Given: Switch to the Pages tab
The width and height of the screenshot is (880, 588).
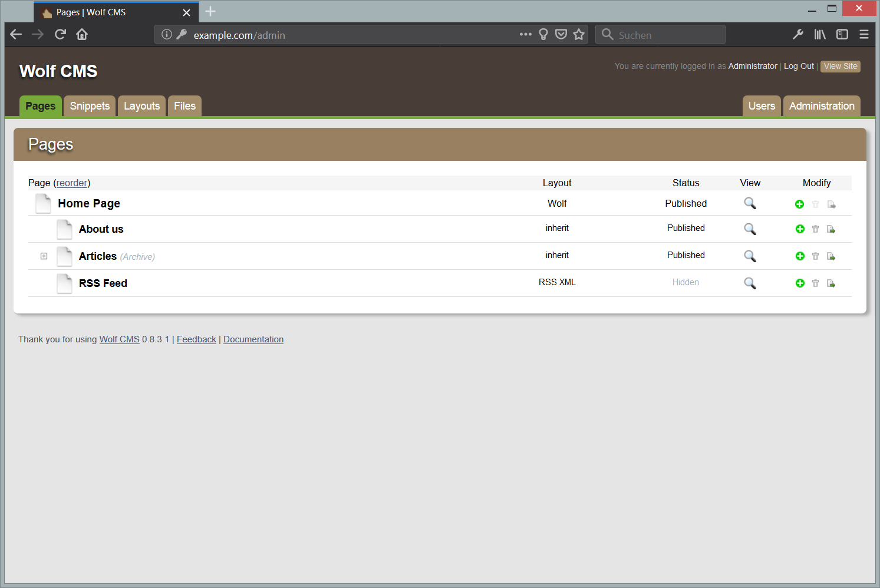Looking at the screenshot, I should (40, 106).
